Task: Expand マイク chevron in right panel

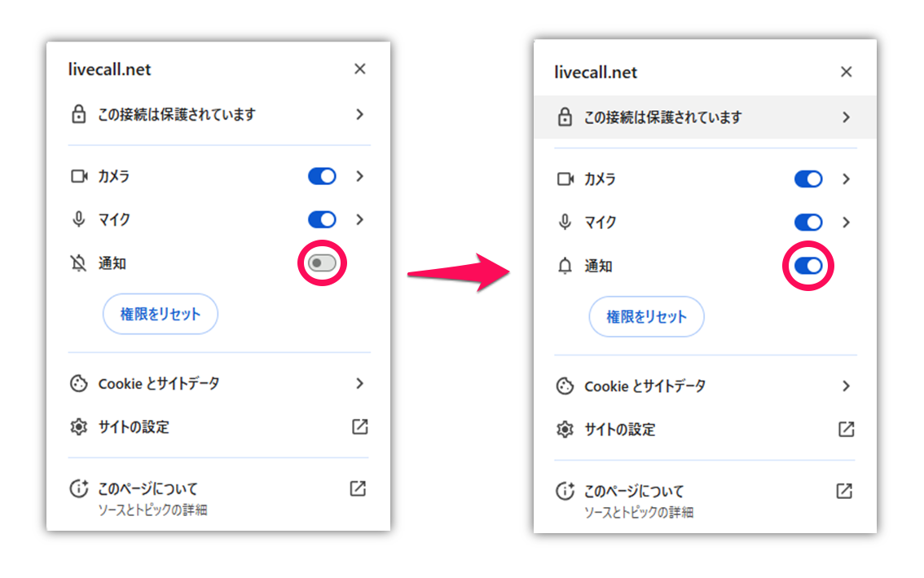Action: click(847, 223)
